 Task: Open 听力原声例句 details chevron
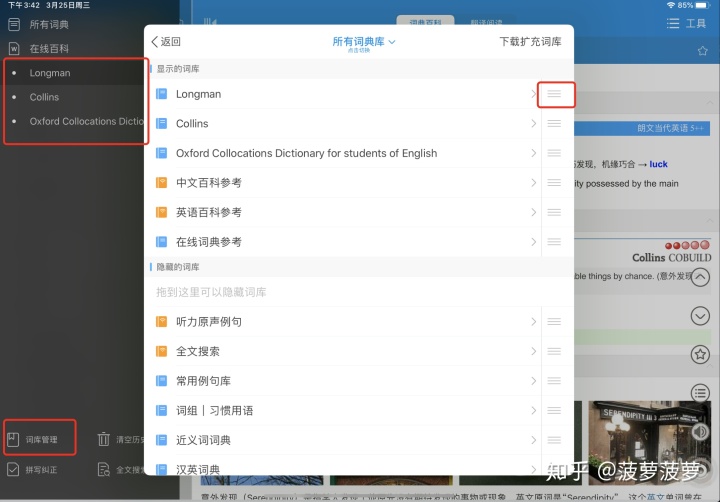pyautogui.click(x=534, y=322)
